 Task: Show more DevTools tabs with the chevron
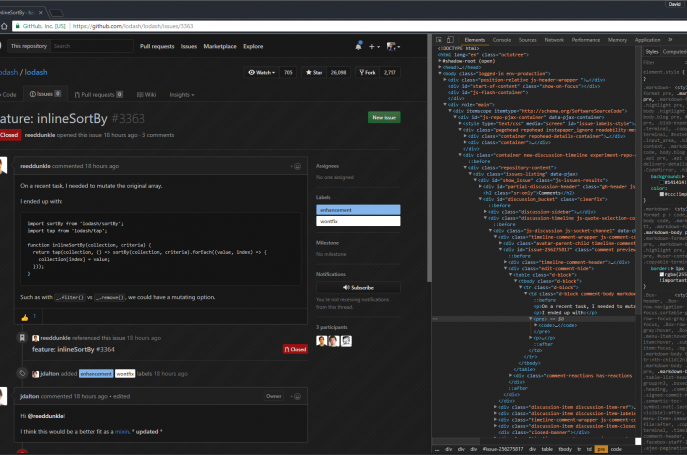[x=670, y=39]
